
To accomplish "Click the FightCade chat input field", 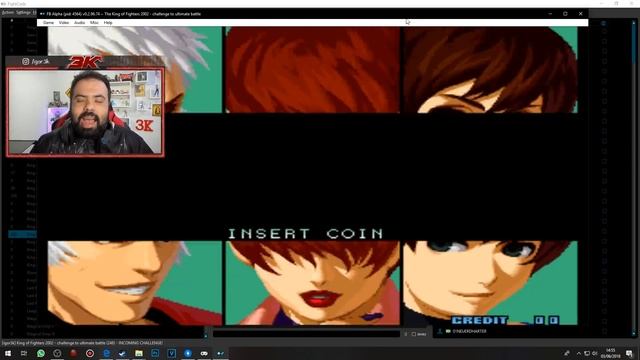I will pos(306,334).
